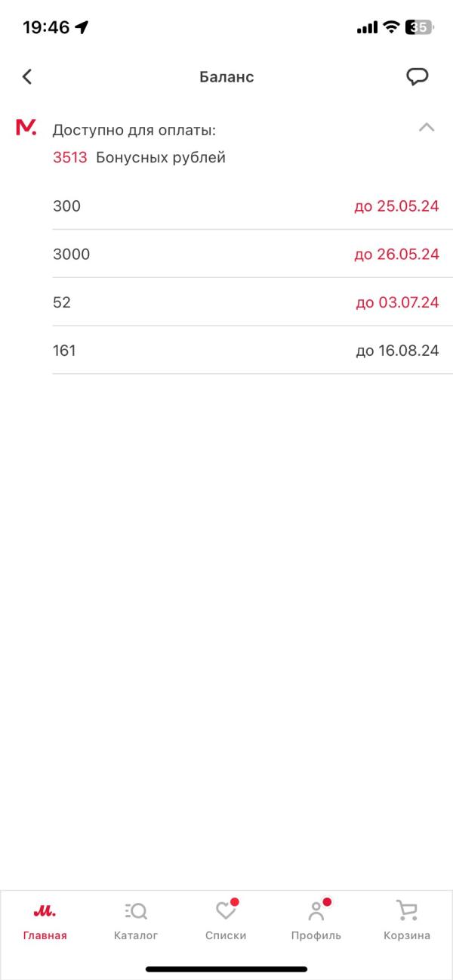Open Профиль person icon tab
This screenshot has height=980, width=453.
coord(316,920)
